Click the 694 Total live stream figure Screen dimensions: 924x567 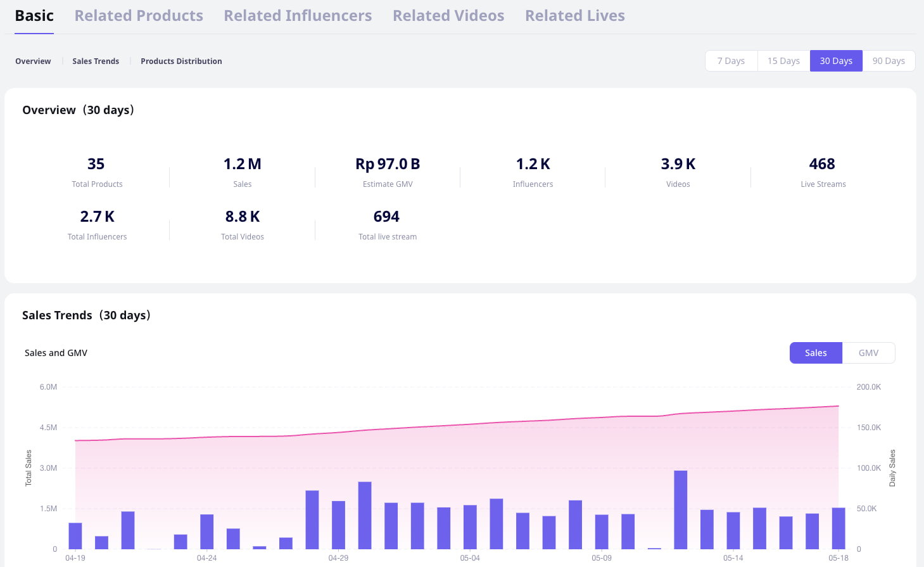click(x=386, y=217)
